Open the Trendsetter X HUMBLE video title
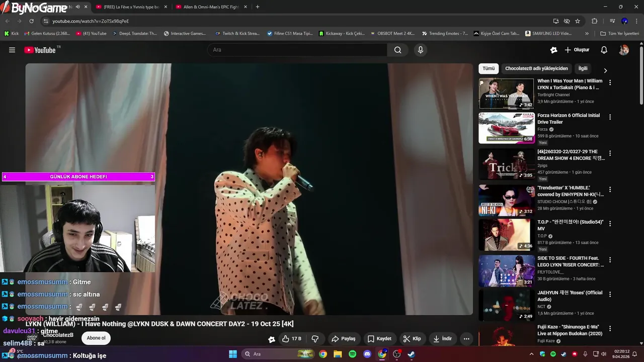Viewport: 644px width, 362px height. [571, 191]
